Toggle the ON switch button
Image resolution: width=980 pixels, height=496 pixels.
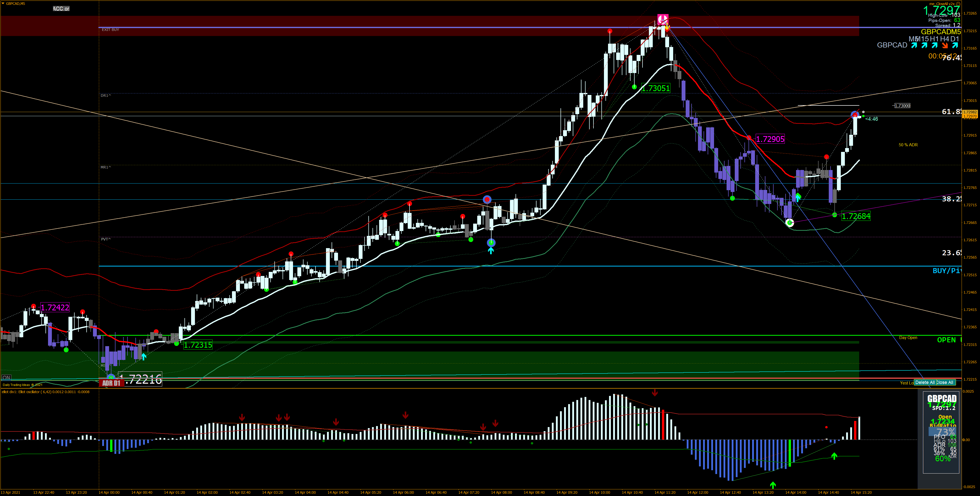coord(6,377)
